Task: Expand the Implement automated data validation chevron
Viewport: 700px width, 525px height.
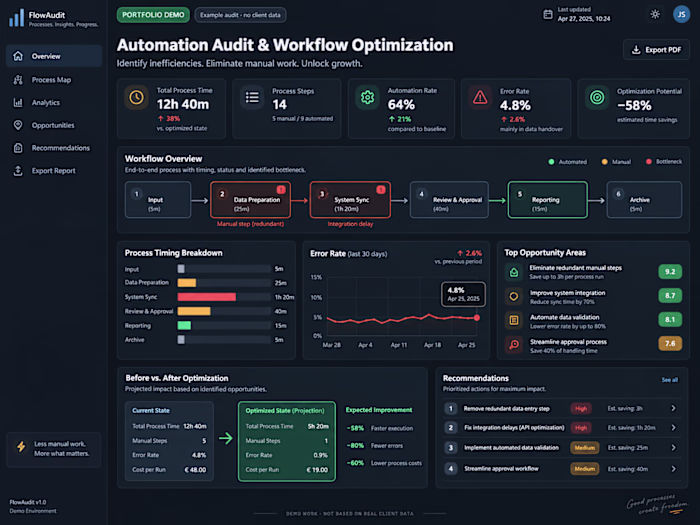Action: coord(673,447)
